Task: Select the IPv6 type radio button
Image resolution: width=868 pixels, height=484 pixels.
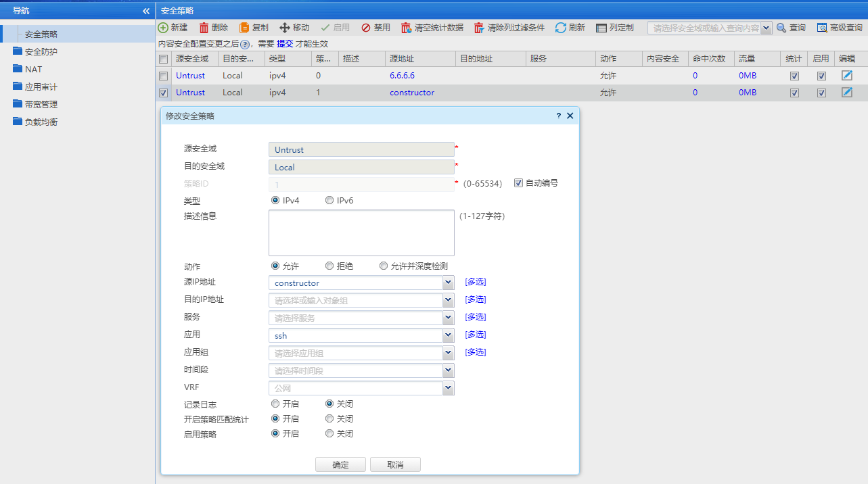Action: click(x=329, y=201)
